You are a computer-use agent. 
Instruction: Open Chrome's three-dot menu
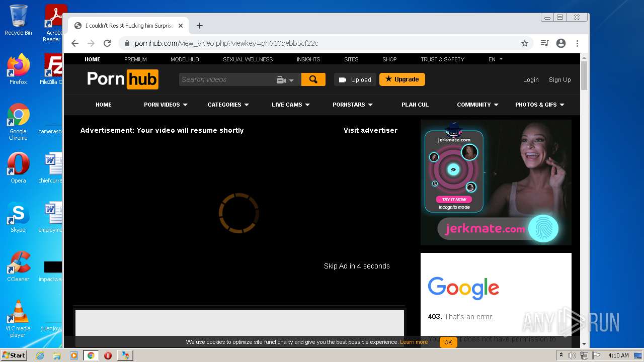coord(578,43)
